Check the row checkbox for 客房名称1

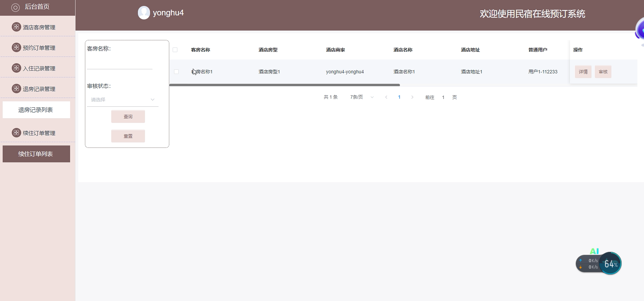[176, 72]
